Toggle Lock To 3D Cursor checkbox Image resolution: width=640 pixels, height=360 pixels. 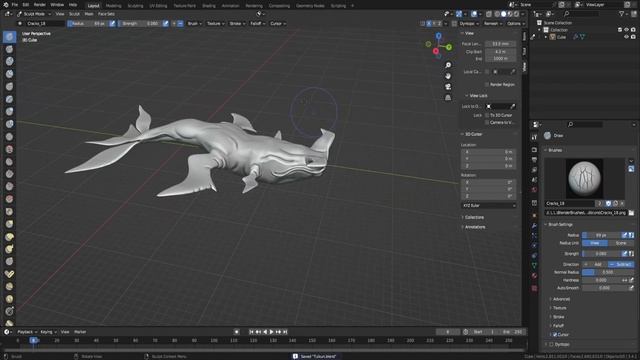coord(487,116)
